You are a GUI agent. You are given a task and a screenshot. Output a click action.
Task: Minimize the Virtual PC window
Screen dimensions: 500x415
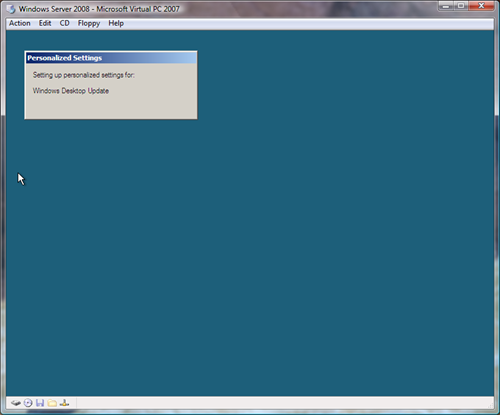[x=446, y=6]
